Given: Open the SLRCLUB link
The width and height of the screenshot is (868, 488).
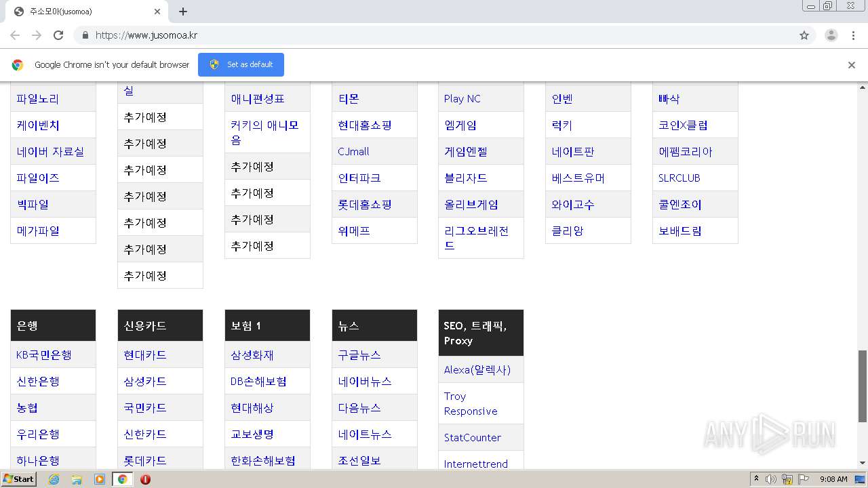Looking at the screenshot, I should point(679,178).
